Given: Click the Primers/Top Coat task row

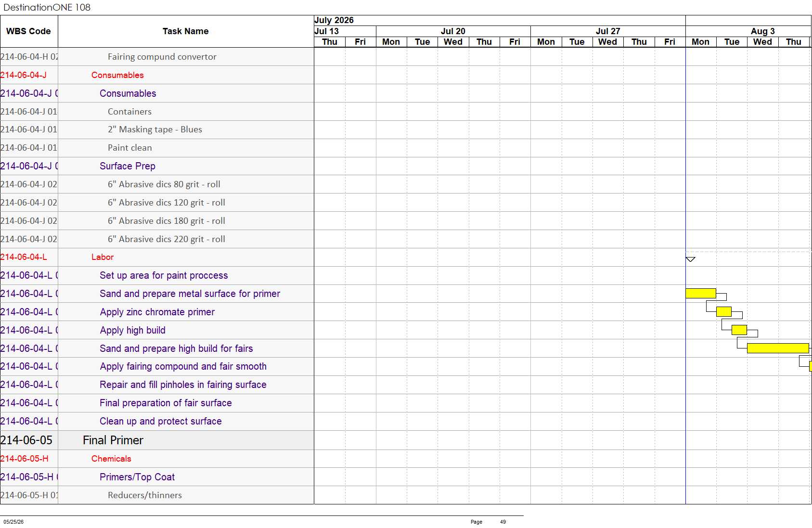Looking at the screenshot, I should tap(157, 477).
